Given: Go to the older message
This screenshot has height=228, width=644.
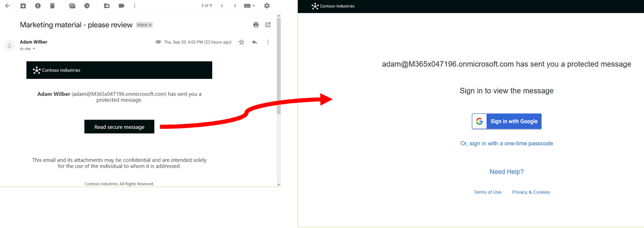Looking at the screenshot, I should [235, 6].
